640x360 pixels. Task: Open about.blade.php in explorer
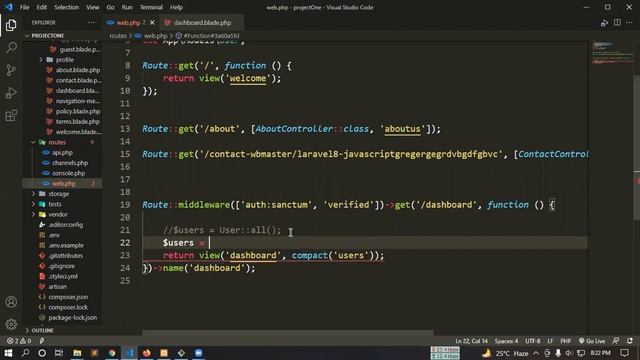[78, 70]
